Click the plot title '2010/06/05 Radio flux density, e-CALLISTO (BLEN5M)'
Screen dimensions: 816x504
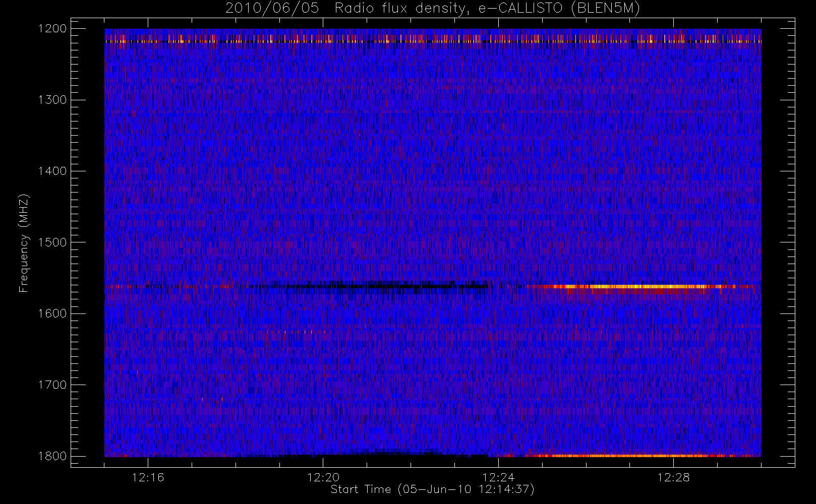pos(432,8)
